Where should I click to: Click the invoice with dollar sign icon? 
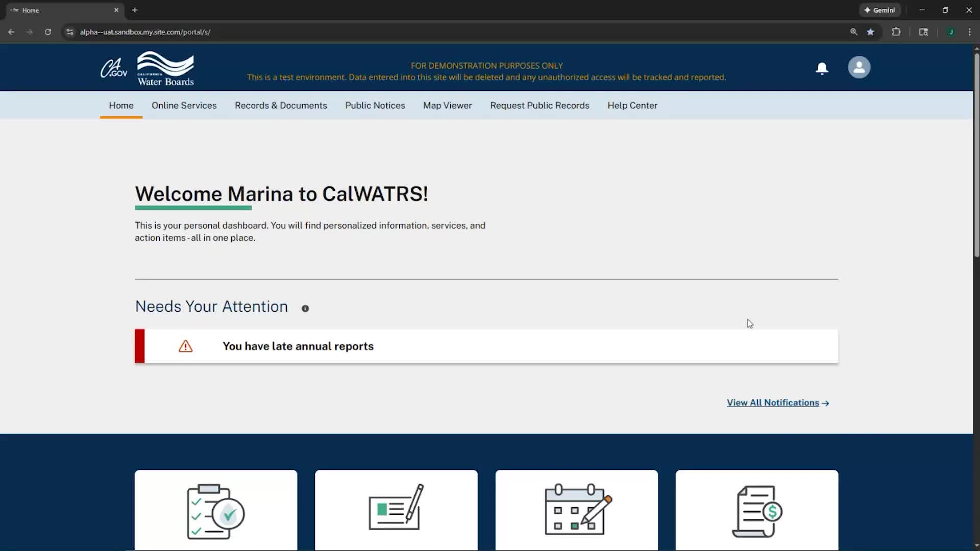point(757,510)
